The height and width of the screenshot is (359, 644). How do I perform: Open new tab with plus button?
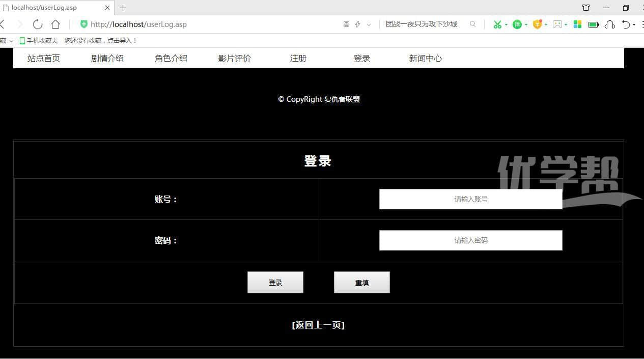[123, 8]
